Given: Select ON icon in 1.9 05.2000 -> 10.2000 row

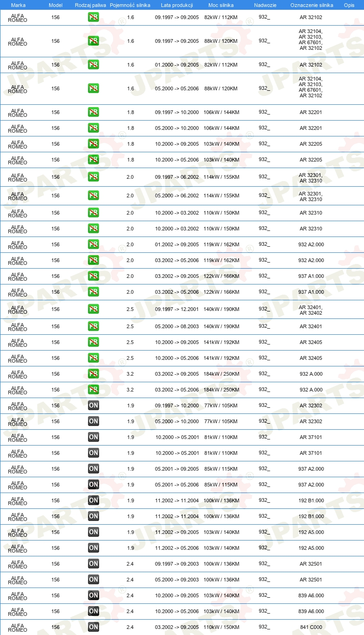Looking at the screenshot, I should coord(94,421).
